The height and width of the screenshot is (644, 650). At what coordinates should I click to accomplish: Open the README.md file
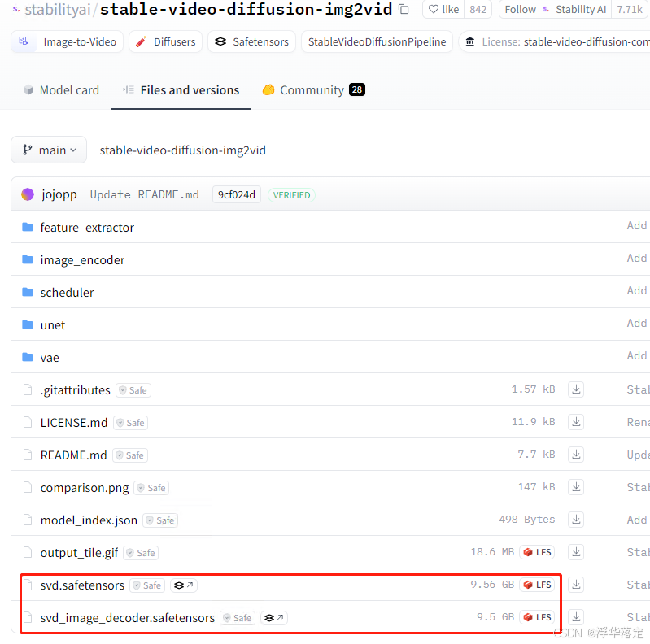tap(73, 455)
